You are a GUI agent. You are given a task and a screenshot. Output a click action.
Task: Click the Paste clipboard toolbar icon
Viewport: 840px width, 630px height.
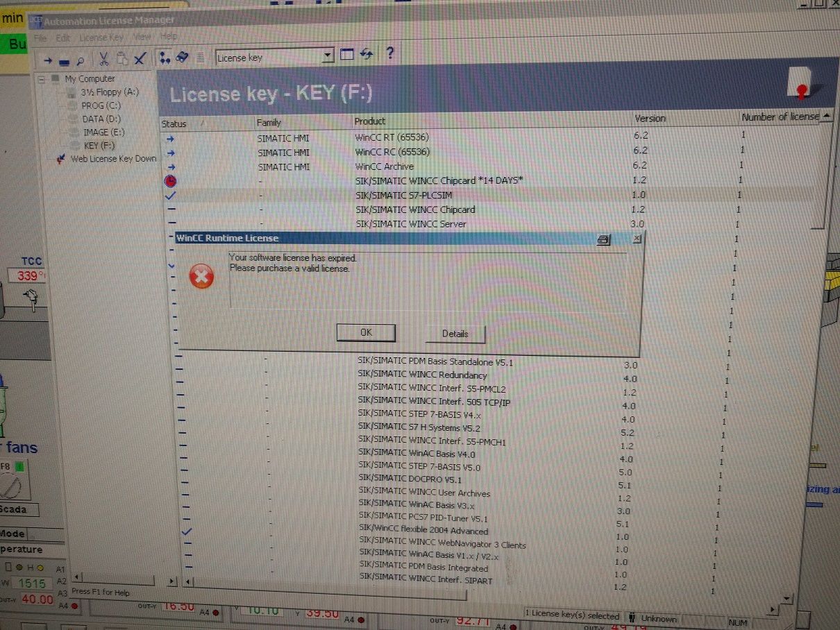[x=121, y=58]
